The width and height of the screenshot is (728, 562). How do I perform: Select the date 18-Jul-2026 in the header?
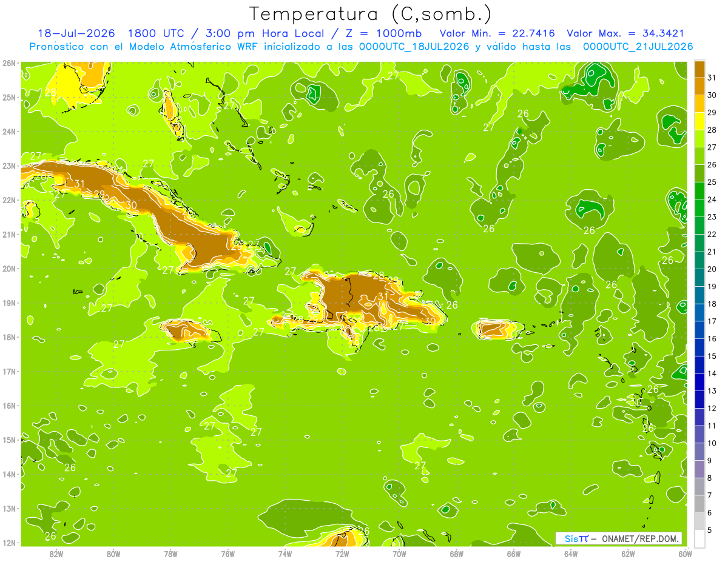point(76,33)
